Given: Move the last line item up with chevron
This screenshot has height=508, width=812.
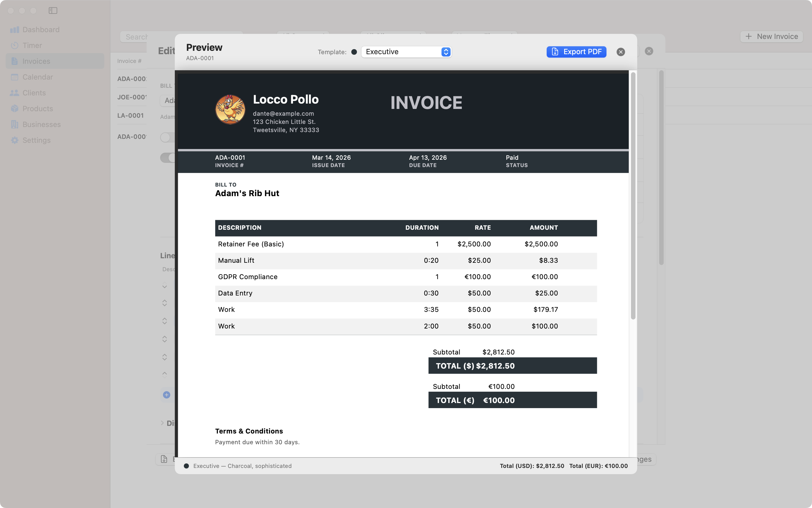Looking at the screenshot, I should 164,373.
